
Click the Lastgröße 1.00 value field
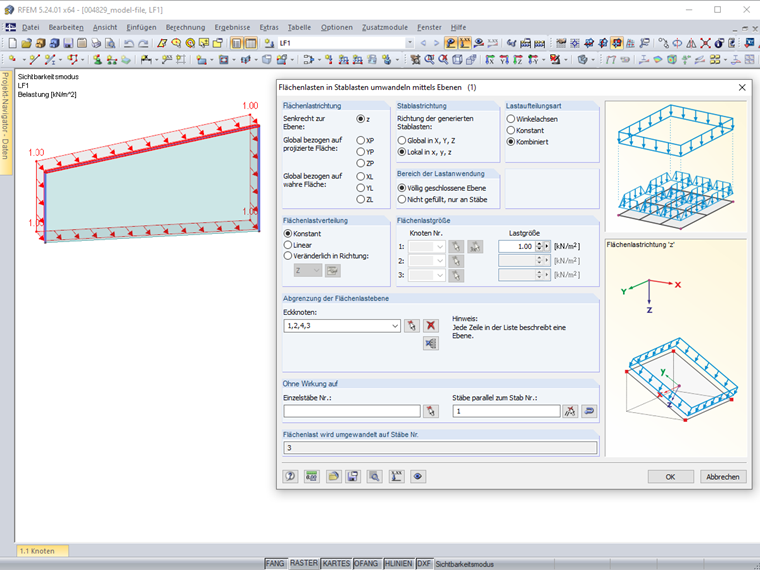(x=517, y=247)
